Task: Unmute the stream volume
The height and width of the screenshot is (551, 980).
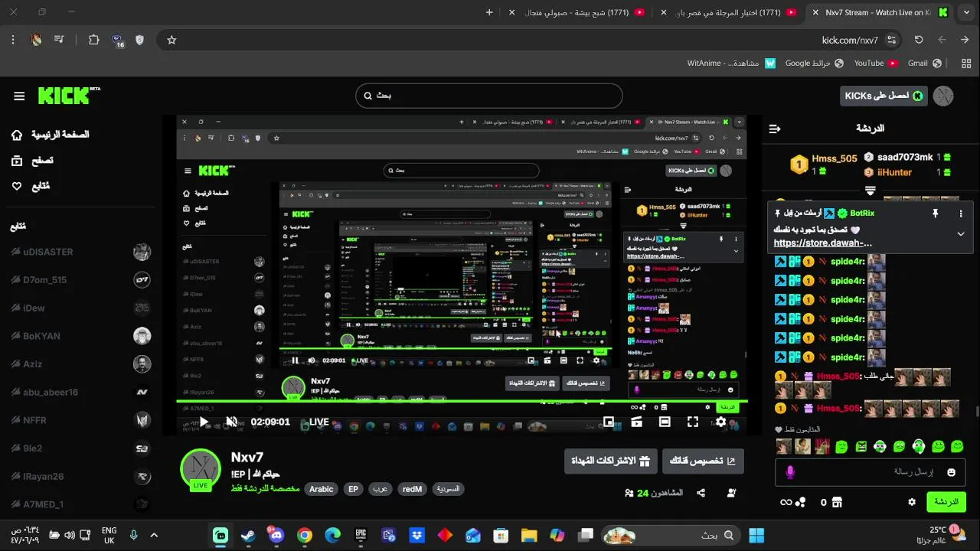Action: (231, 422)
